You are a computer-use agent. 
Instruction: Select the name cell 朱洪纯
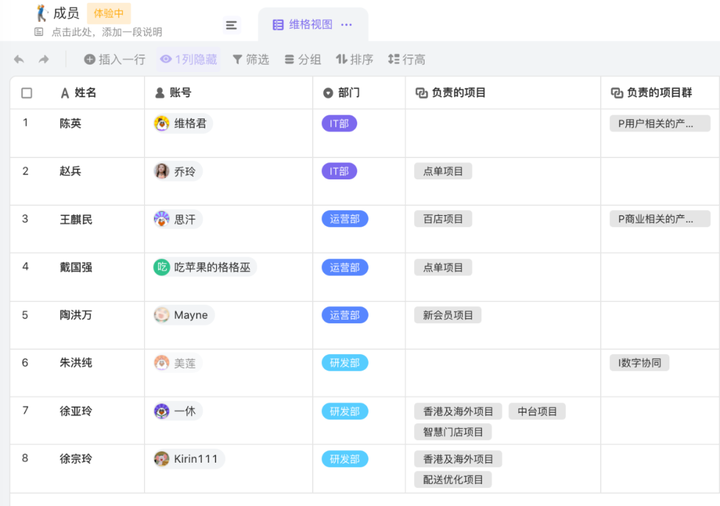click(x=76, y=363)
